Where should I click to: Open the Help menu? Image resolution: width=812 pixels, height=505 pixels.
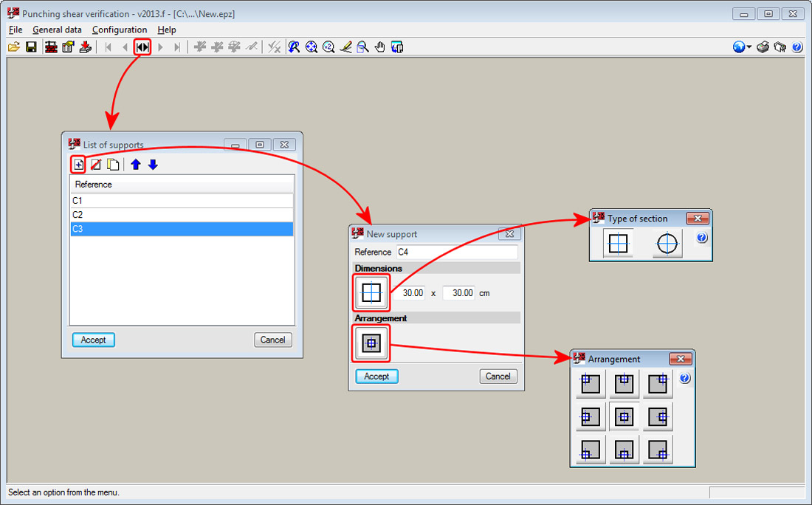pyautogui.click(x=167, y=30)
